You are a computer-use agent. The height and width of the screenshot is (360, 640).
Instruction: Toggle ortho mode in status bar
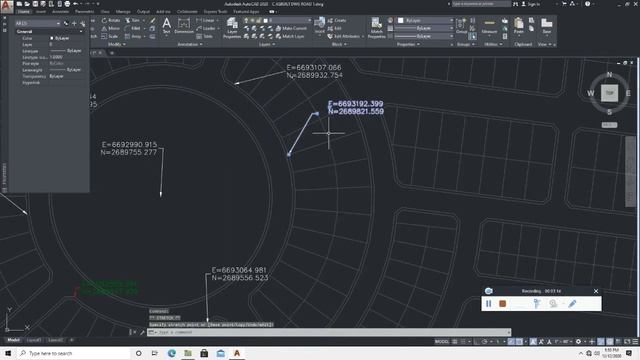[477, 342]
